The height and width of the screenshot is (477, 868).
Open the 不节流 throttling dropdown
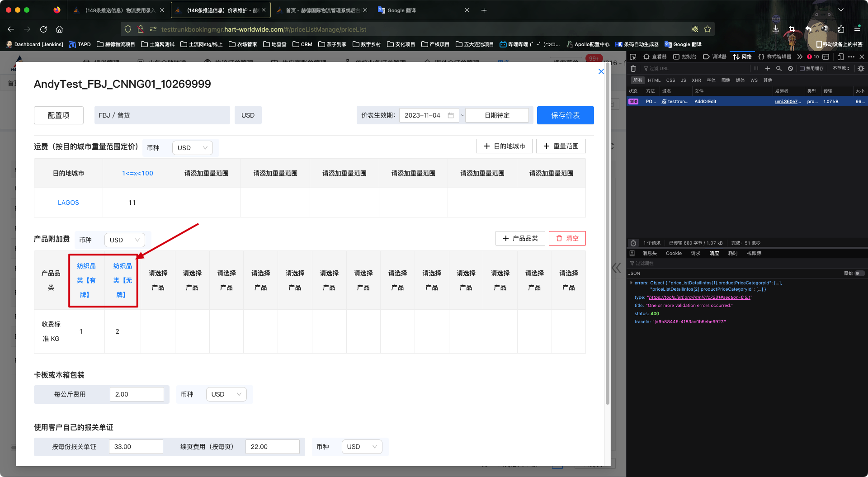pos(841,69)
